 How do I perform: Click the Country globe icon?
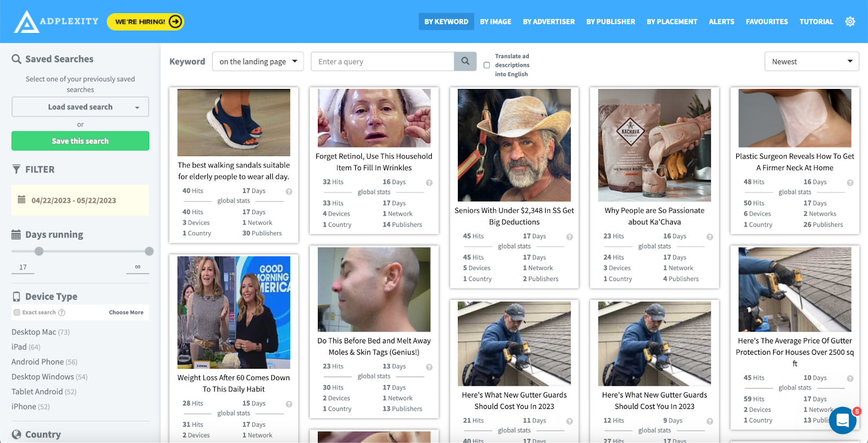coord(17,434)
